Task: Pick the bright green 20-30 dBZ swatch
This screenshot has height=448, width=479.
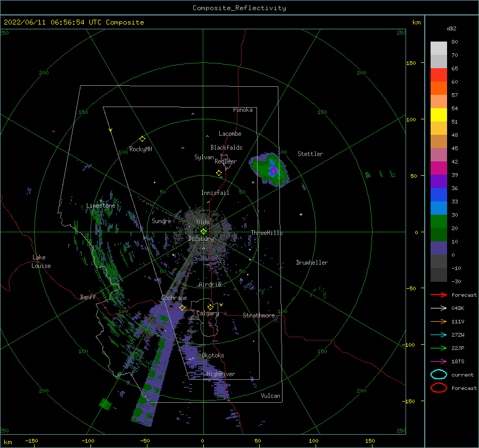Action: [439, 221]
